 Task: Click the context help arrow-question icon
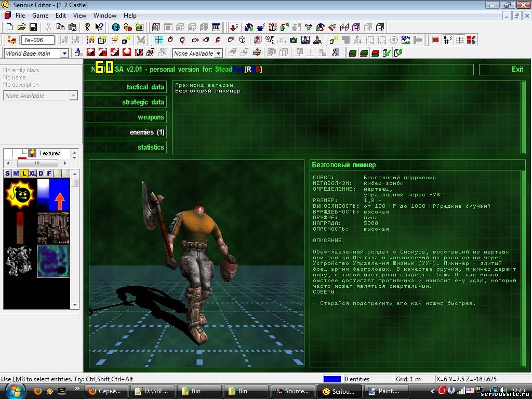[x=99, y=27]
